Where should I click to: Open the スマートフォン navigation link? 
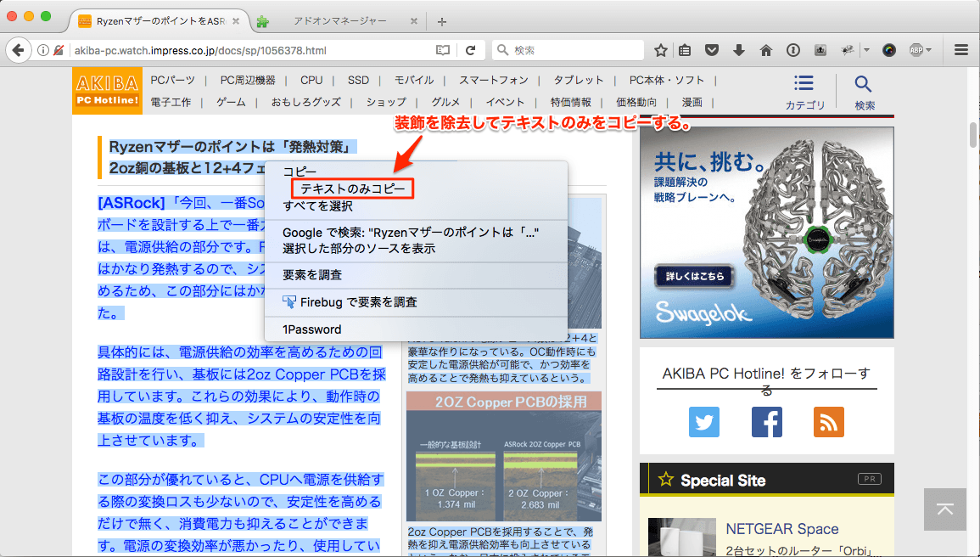pos(494,80)
